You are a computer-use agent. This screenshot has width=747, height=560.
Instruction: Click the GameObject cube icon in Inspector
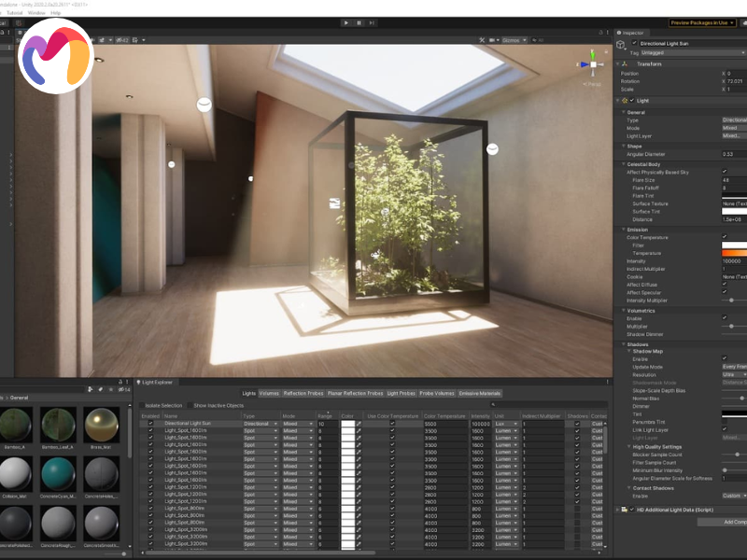622,44
